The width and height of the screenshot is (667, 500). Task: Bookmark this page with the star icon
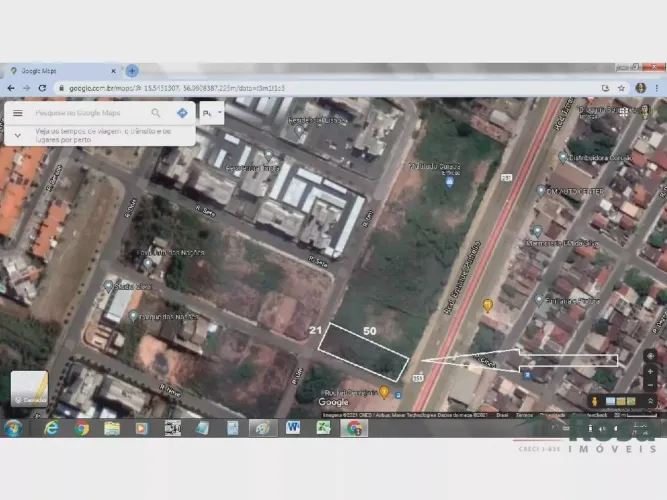coord(621,88)
